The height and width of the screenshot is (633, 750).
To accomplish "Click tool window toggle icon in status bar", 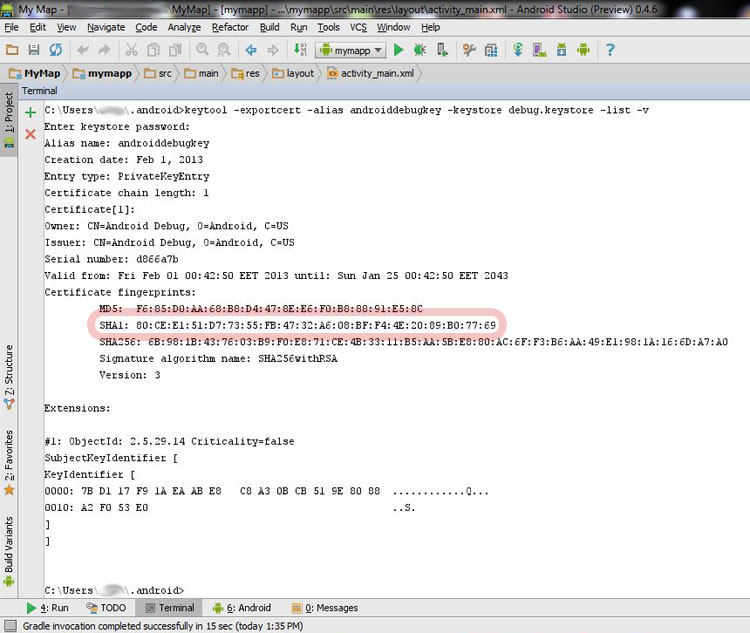I will (10, 625).
